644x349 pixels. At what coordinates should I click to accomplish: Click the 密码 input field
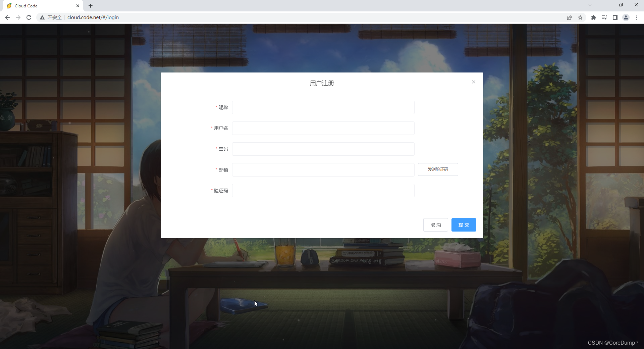[323, 149]
